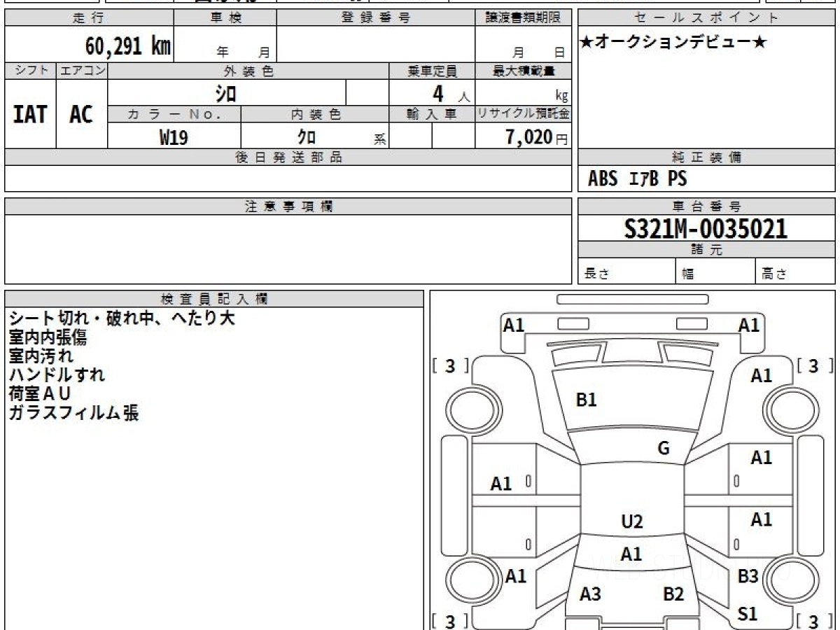
Task: Click the 高さ dimension label
Action: click(776, 274)
